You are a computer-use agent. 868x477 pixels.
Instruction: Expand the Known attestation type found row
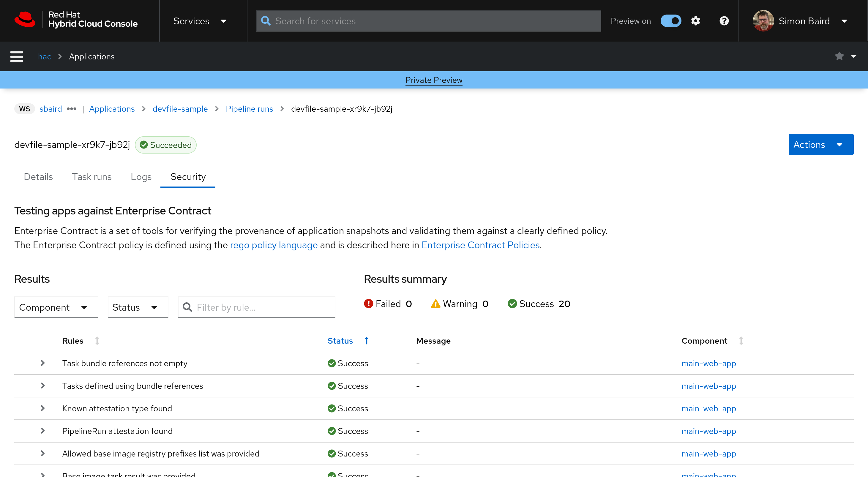coord(42,408)
